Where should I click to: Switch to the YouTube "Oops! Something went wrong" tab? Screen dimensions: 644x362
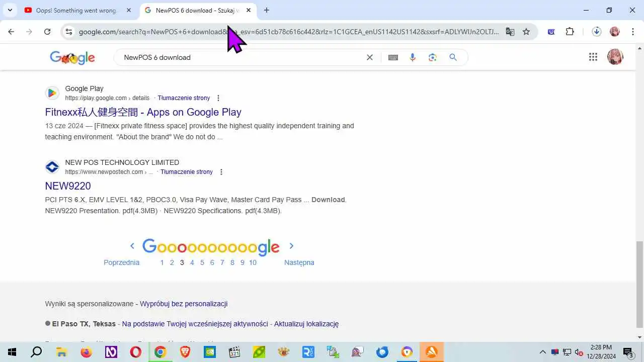(x=75, y=10)
